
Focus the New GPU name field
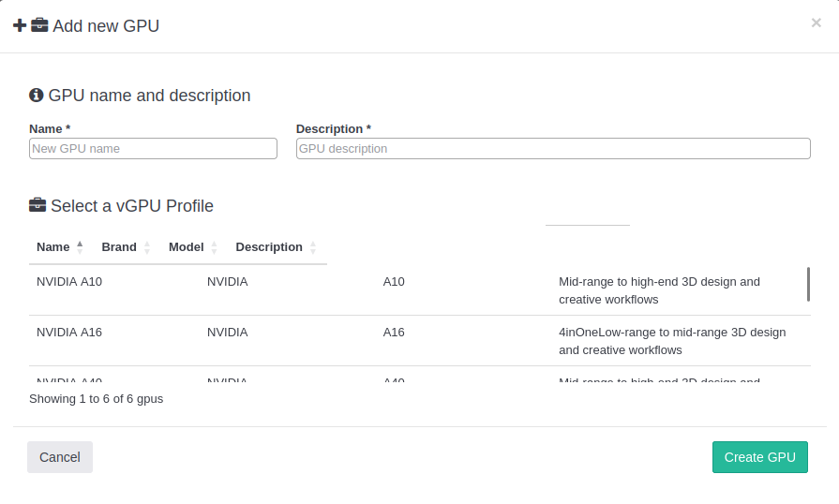153,148
